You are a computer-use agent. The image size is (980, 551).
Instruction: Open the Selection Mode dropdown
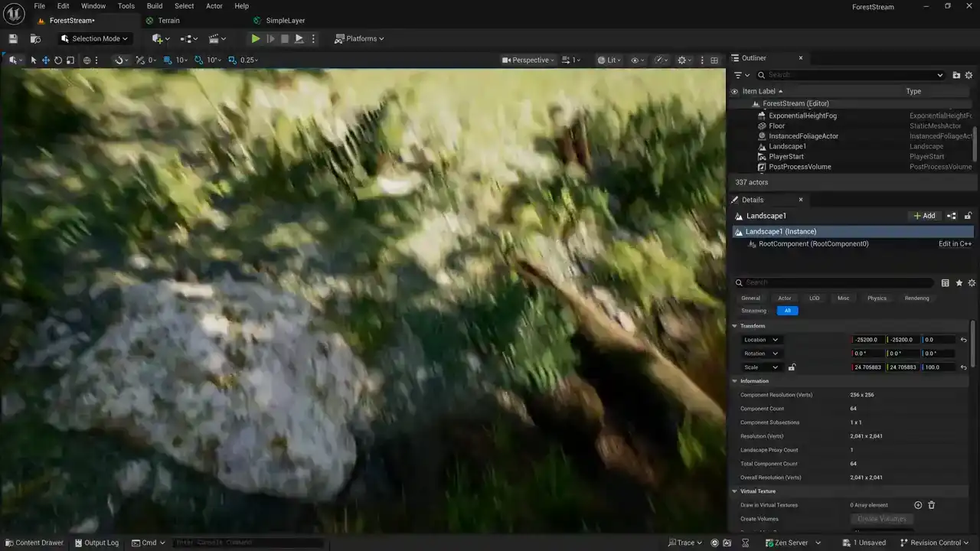tap(95, 39)
